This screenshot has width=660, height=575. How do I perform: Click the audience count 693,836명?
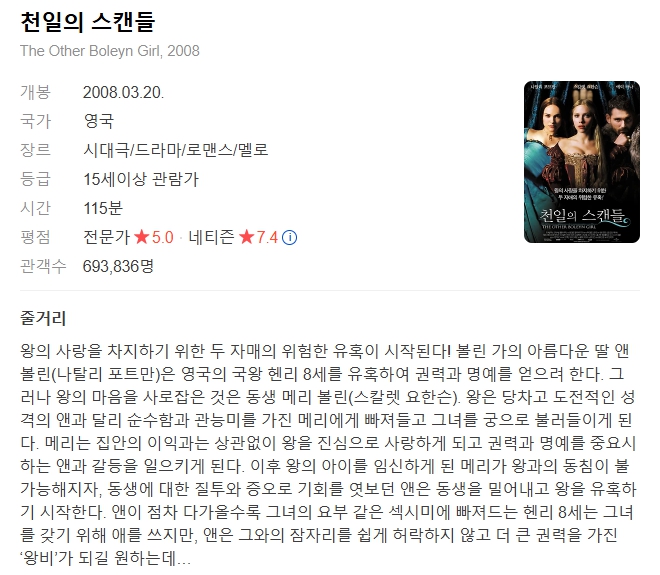point(118,266)
